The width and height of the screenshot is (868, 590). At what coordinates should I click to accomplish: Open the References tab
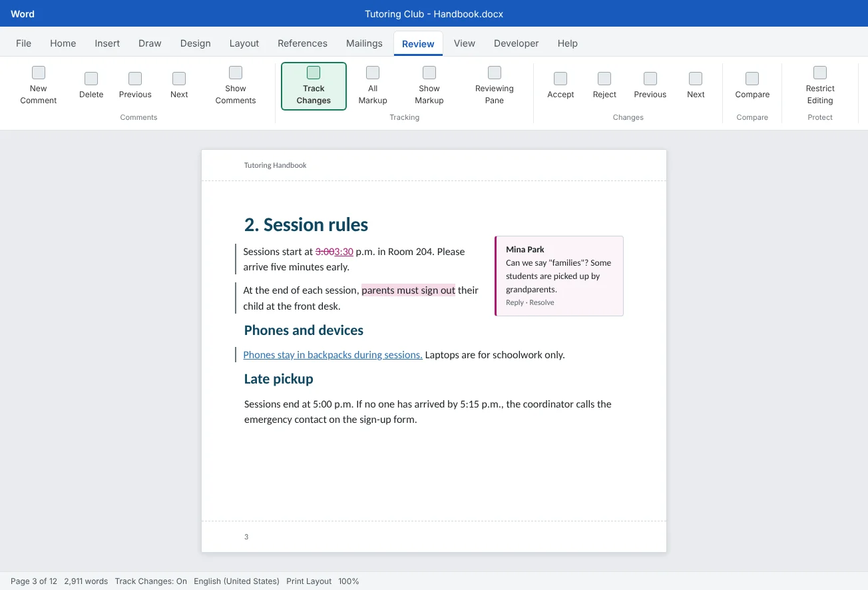tap(303, 43)
